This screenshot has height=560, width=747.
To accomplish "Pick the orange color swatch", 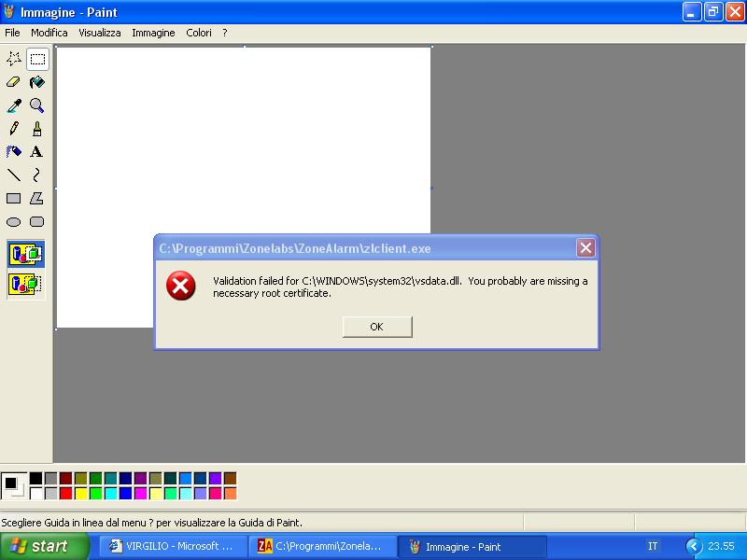I will 230,493.
